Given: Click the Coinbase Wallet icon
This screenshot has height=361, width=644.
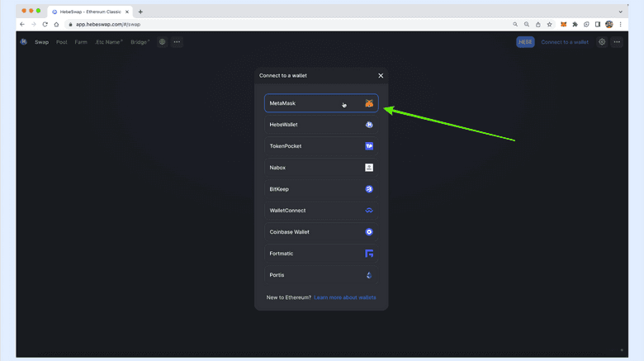Looking at the screenshot, I should tap(369, 232).
